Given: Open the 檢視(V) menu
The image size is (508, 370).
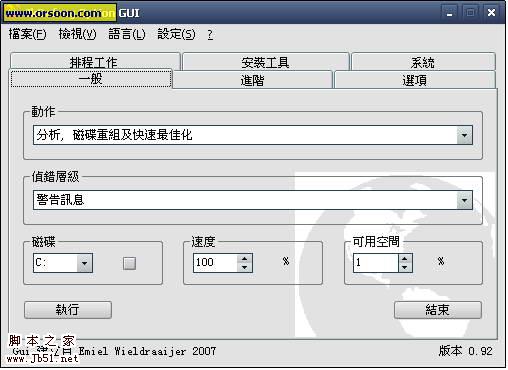Looking at the screenshot, I should [77, 34].
